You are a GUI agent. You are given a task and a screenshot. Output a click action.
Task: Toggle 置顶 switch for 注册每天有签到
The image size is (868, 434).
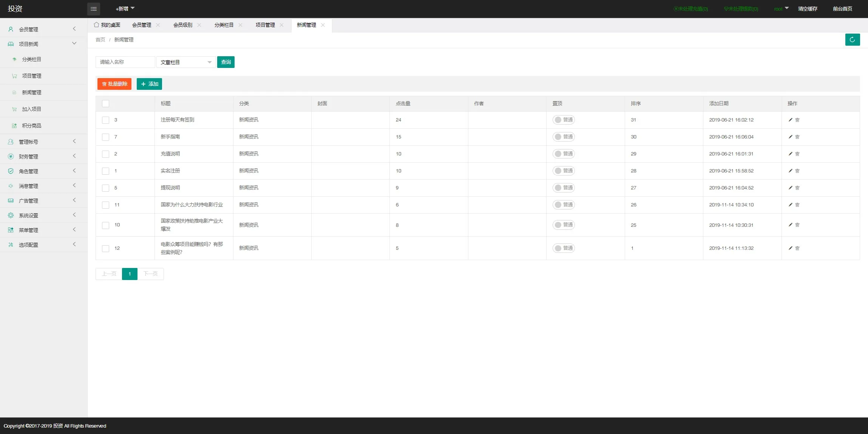(564, 120)
